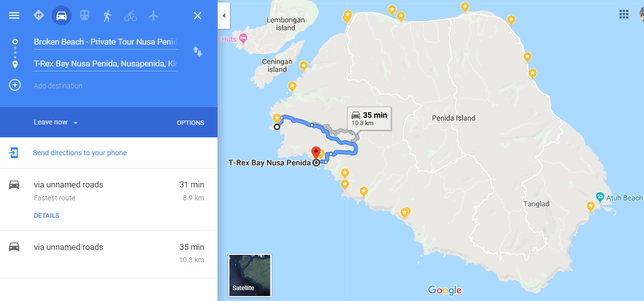Image resolution: width=644 pixels, height=301 pixels.
Task: Switch to Satellite view thumbnail
Action: 250,275
